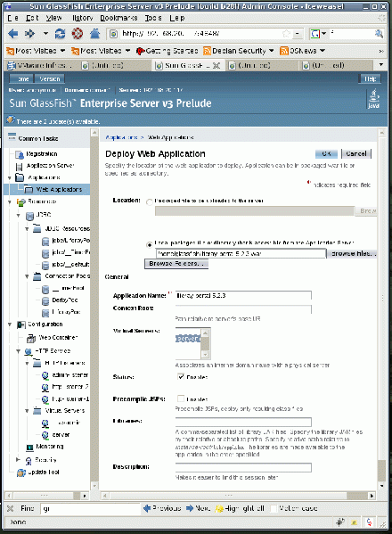Open the Tools menu
This screenshot has height=534, width=392.
153,18
